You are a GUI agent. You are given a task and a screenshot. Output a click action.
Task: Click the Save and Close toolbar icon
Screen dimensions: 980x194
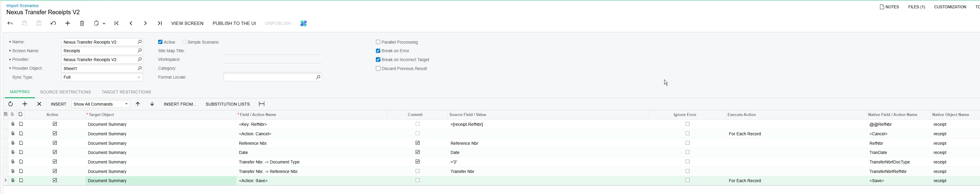24,23
